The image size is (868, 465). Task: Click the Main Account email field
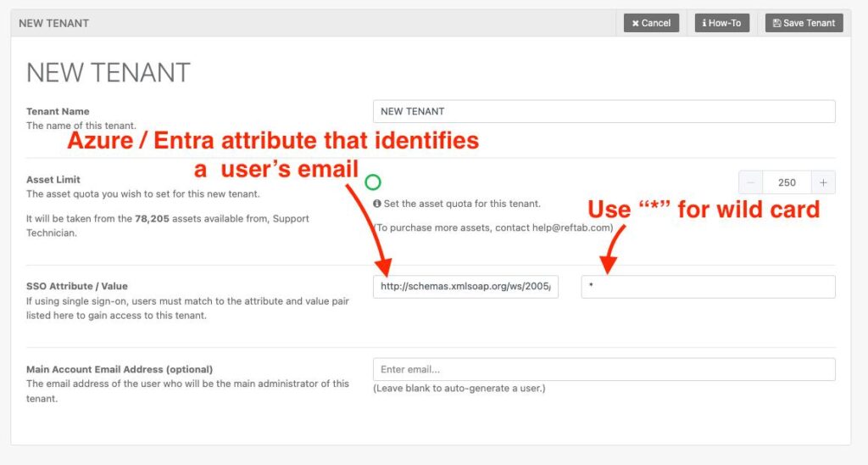[604, 369]
